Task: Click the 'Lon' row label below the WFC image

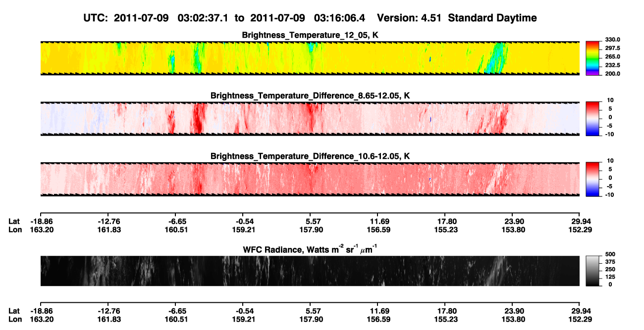Action: (15, 319)
